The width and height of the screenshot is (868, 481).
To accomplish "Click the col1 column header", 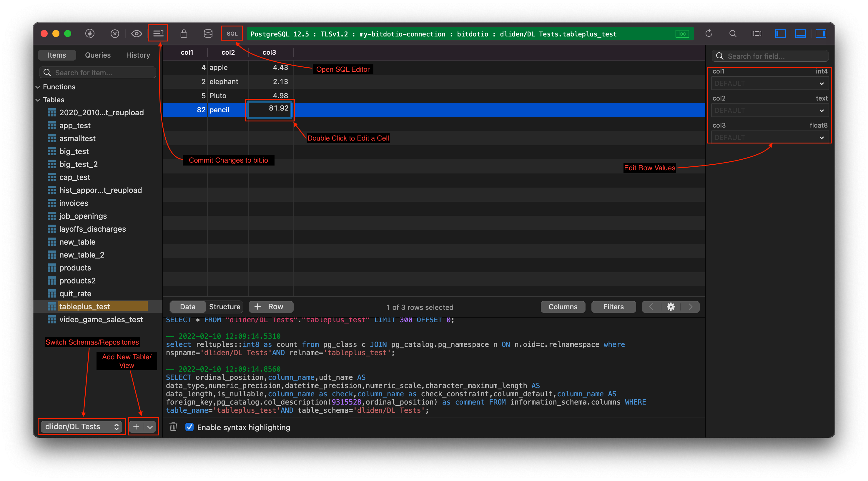I will pos(187,52).
